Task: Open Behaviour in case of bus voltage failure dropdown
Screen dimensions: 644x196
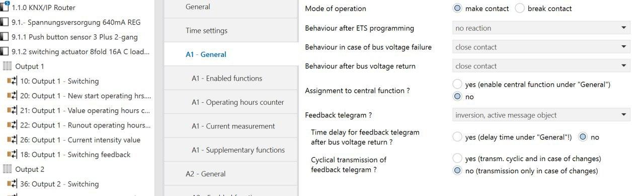Action: coord(541,47)
